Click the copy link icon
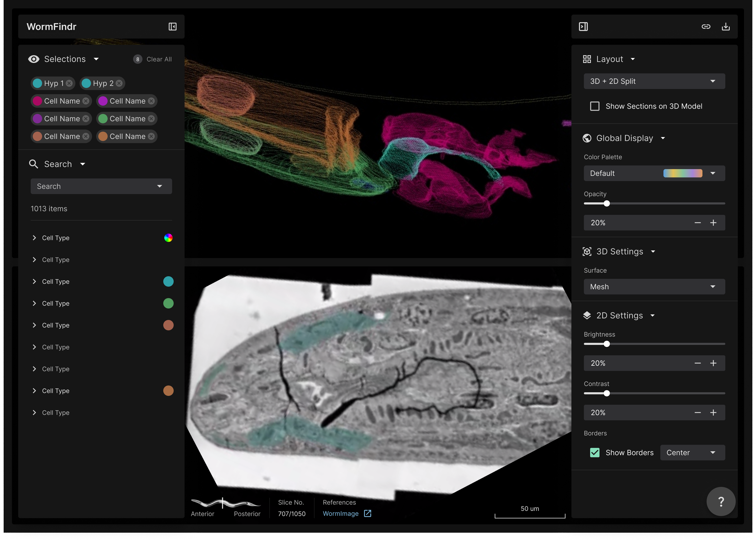Screen dimensions: 756x540 [x=706, y=27]
